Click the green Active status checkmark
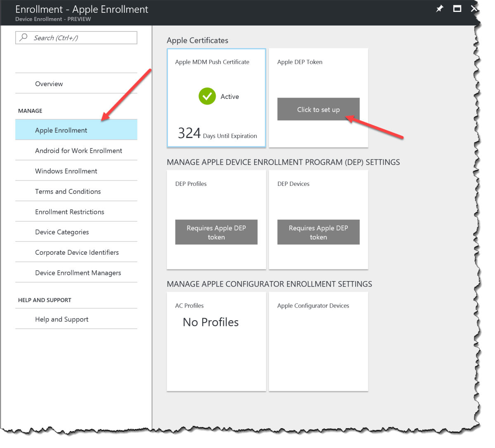 [x=207, y=96]
